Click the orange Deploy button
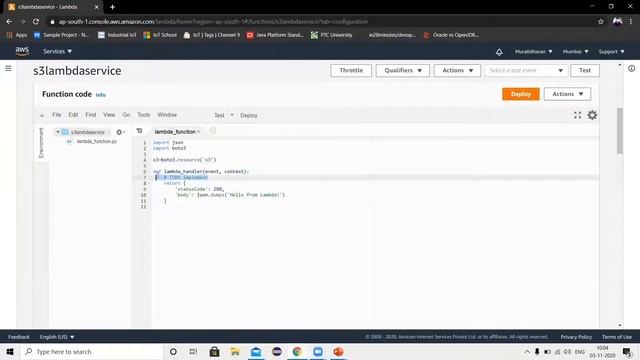 click(521, 94)
